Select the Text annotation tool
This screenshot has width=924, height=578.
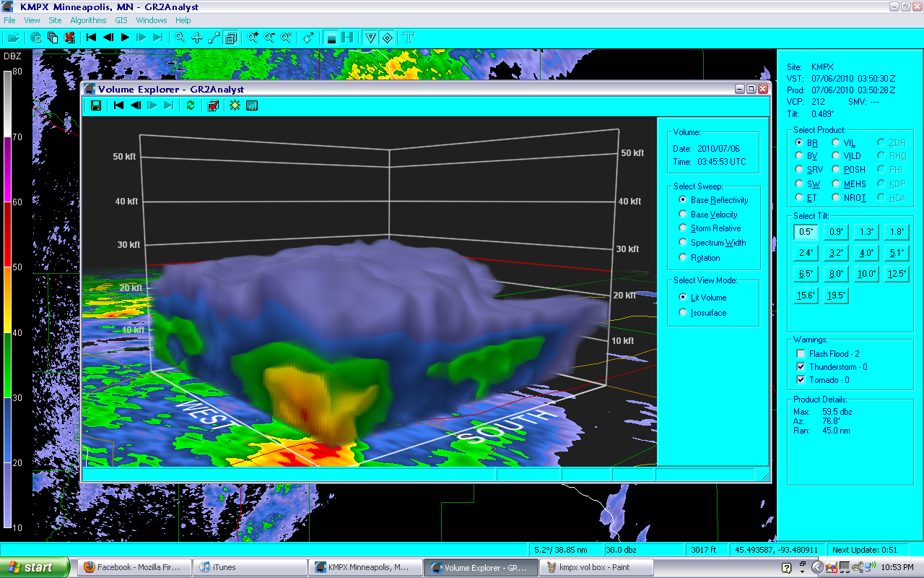tap(409, 38)
